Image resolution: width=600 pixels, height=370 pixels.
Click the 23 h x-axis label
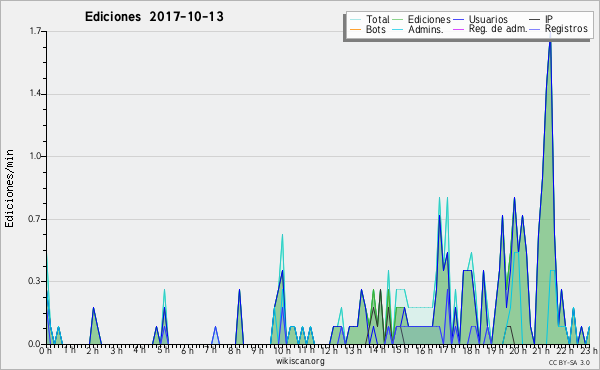[x=589, y=350]
